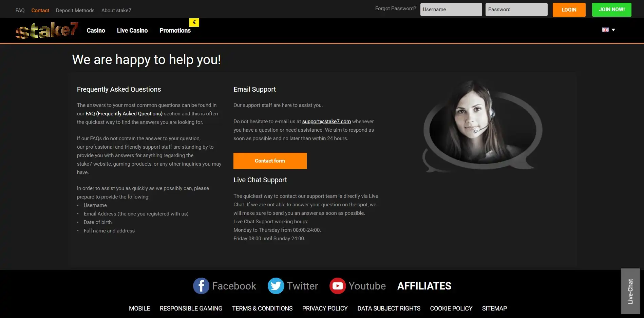Viewport: 644px width, 318px height.
Task: Follow the FAQ (Frequently Asked Questions) link
Action: [x=124, y=114]
